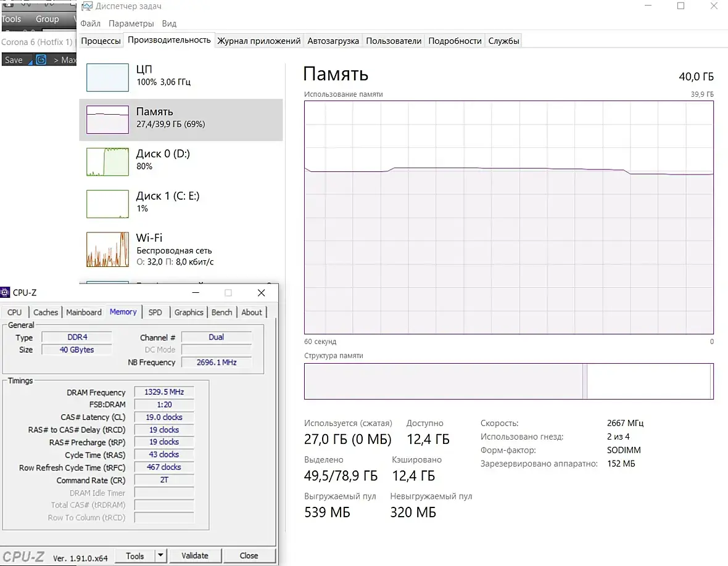Image resolution: width=728 pixels, height=566 pixels.
Task: Select the Диск 0 (D:) graph thumbnail
Action: [x=107, y=162]
